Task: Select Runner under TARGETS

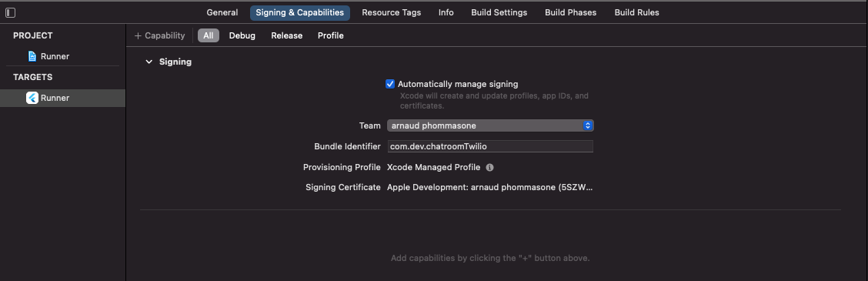Action: tap(63, 98)
